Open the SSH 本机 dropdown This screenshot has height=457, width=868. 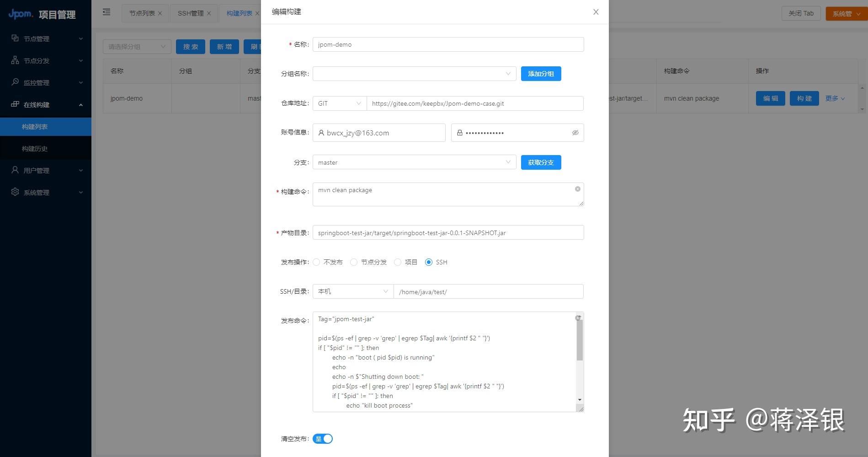353,291
